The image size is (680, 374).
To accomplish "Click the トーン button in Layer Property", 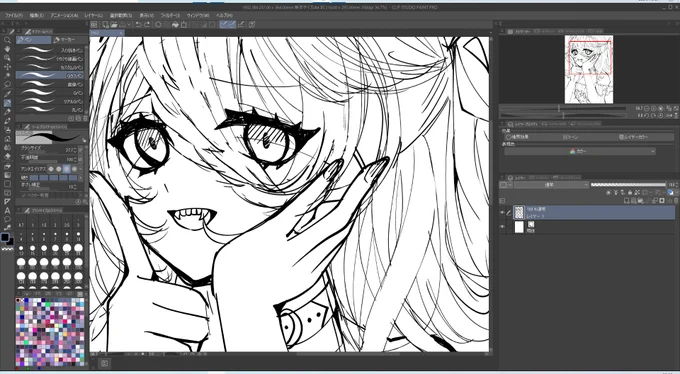I will pyautogui.click(x=571, y=137).
